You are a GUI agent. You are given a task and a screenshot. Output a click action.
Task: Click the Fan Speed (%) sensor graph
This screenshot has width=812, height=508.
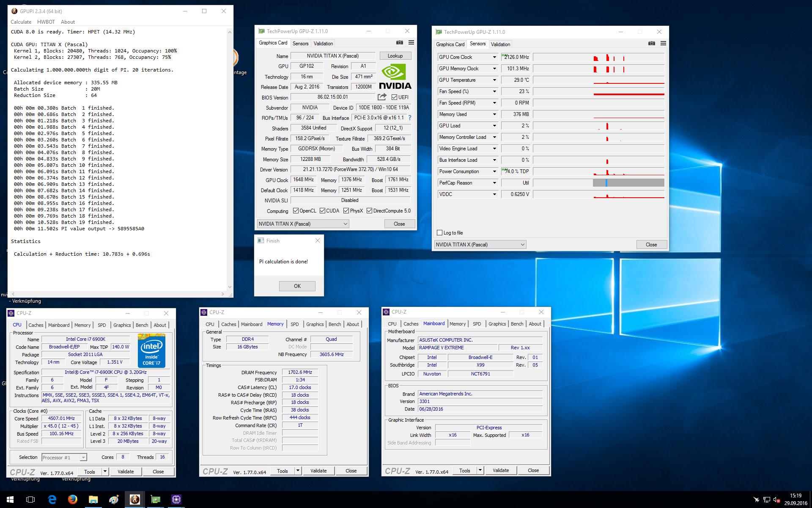(598, 91)
